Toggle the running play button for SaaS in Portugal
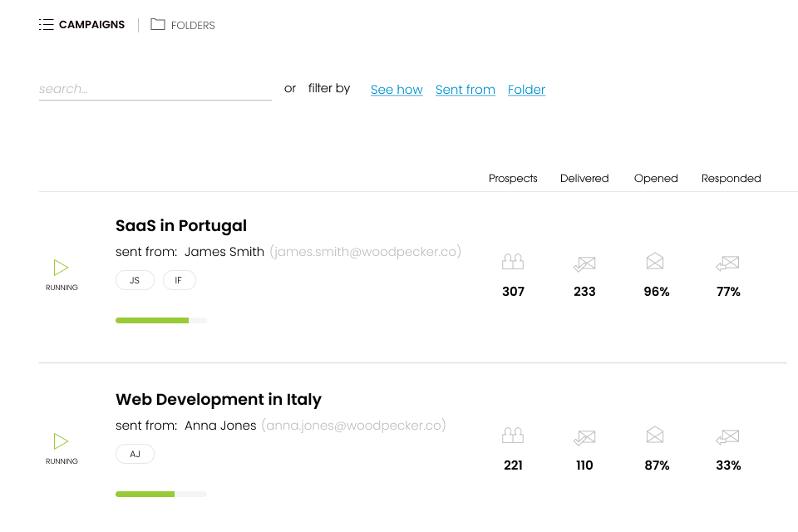Image resolution: width=798 pixels, height=532 pixels. pos(61,268)
